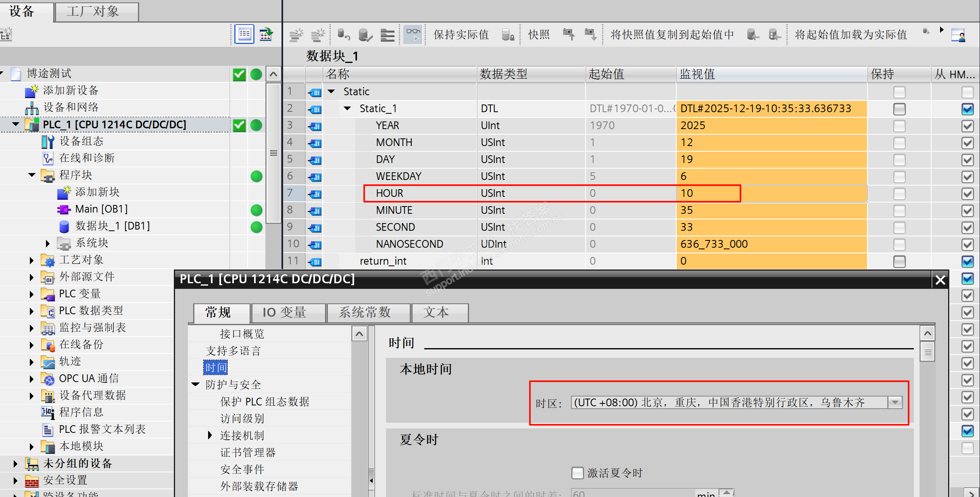Image resolution: width=980 pixels, height=497 pixels.
Task: Click details view icon in project tree toolbar
Action: pos(244,34)
